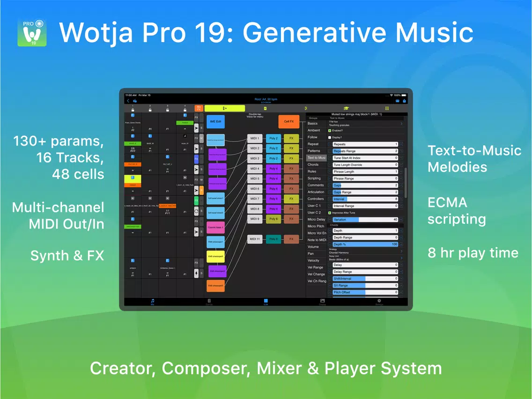The image size is (532, 399).
Task: Expand the TTM Text chevron
Action: [401, 124]
